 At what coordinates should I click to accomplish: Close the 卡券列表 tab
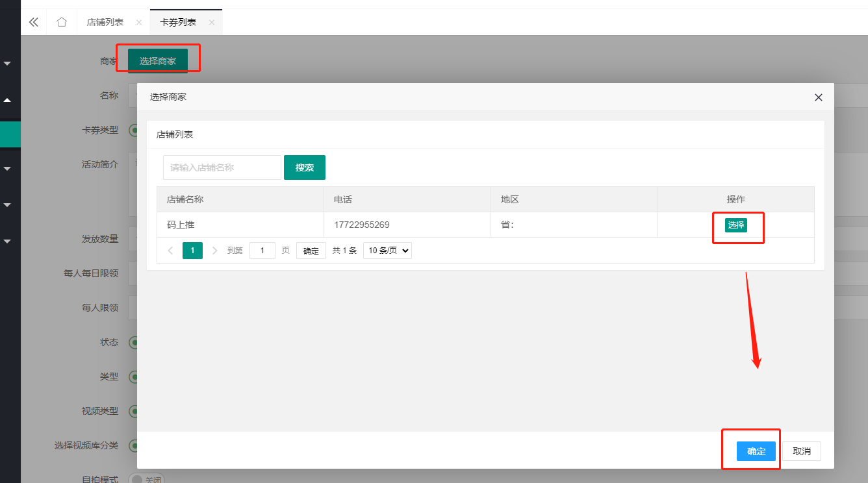pyautogui.click(x=212, y=22)
